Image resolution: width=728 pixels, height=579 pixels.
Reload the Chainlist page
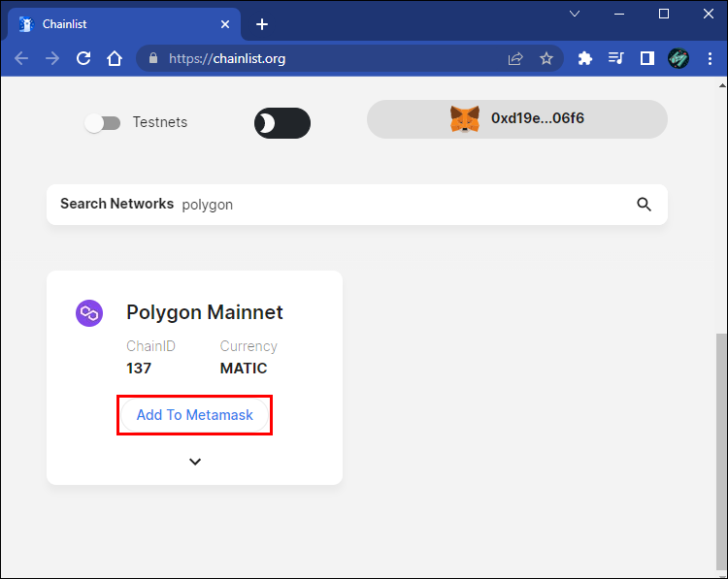tap(83, 58)
